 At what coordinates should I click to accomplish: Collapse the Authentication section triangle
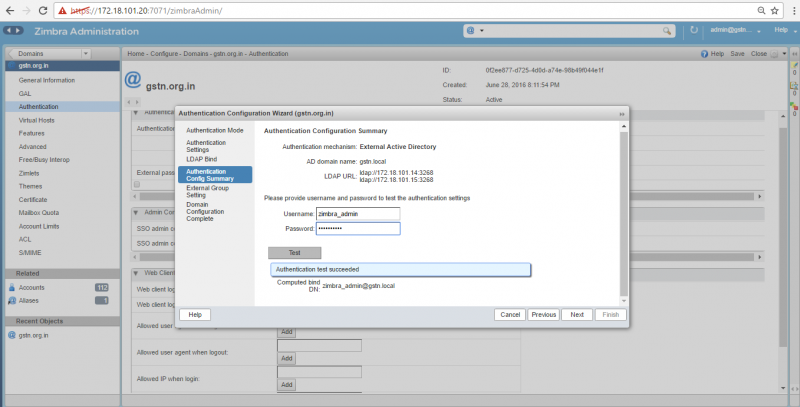tap(136, 112)
